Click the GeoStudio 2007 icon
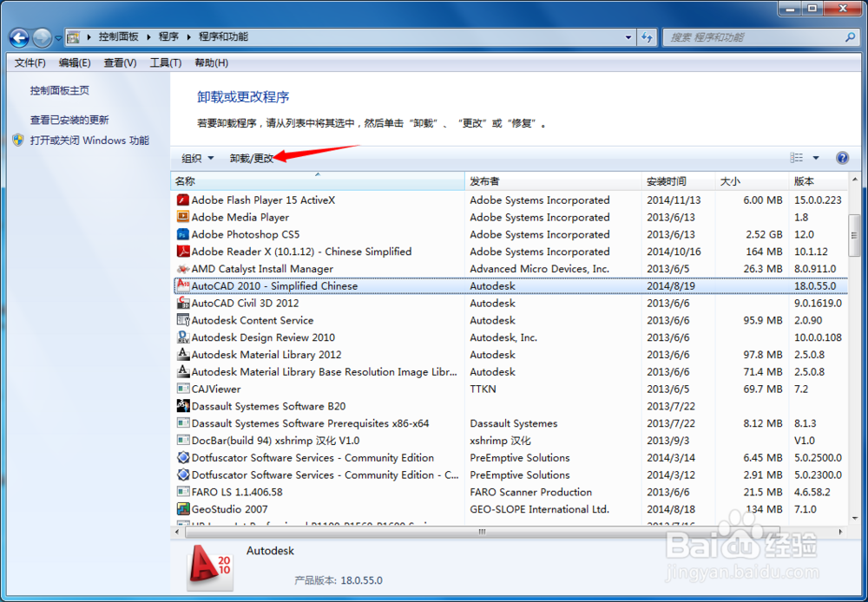868x602 pixels. [x=182, y=508]
